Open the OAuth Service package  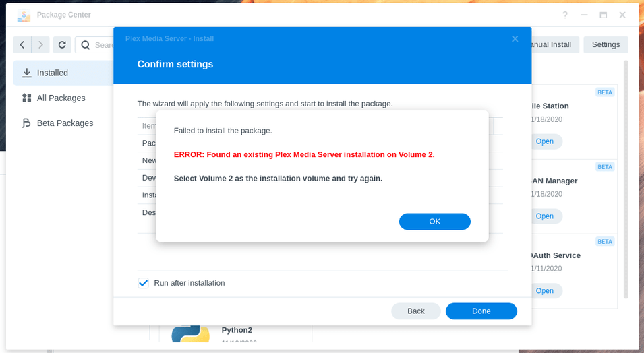click(544, 291)
